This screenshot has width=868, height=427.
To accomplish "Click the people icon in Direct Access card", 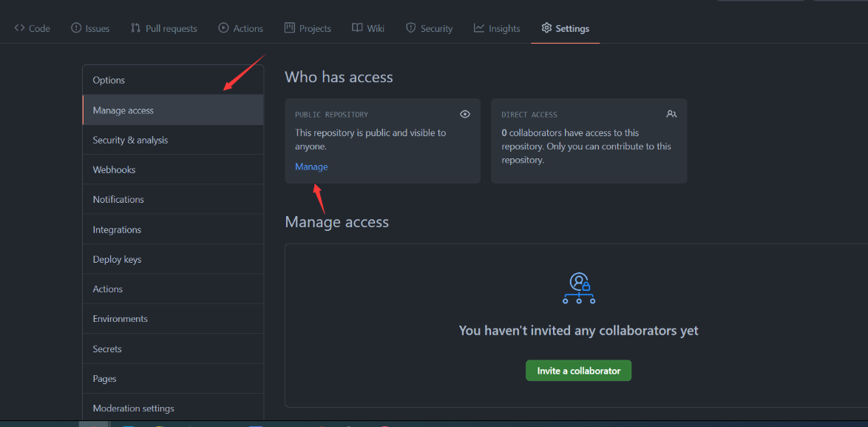I will (671, 114).
